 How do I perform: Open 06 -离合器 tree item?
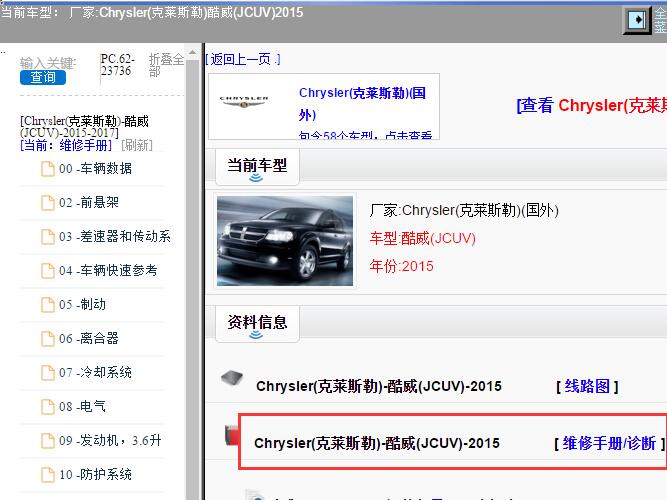click(89, 339)
